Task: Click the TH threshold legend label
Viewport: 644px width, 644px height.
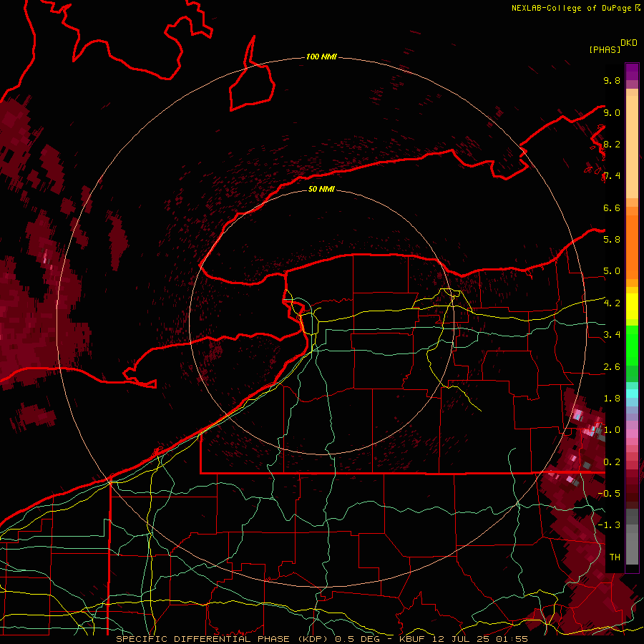Action: (x=615, y=557)
